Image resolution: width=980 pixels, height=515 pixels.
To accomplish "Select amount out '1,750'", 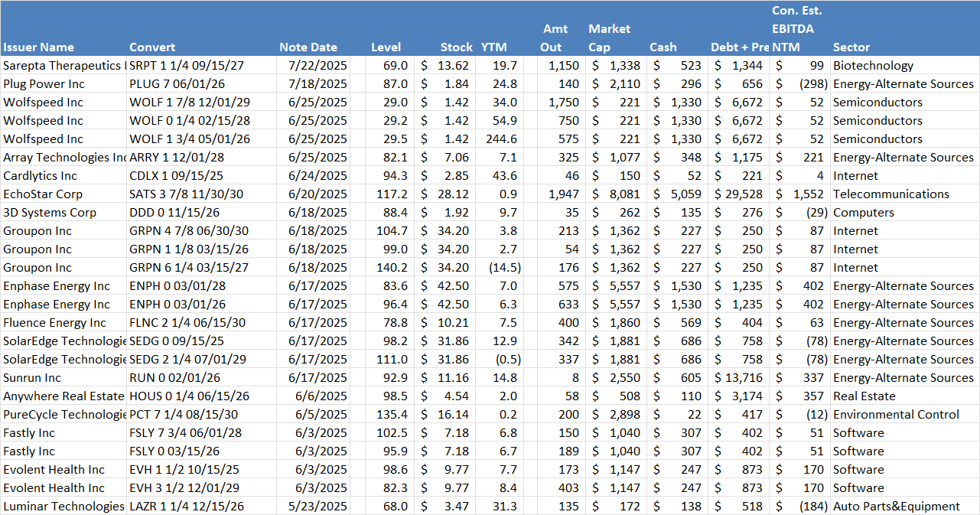I will (564, 103).
